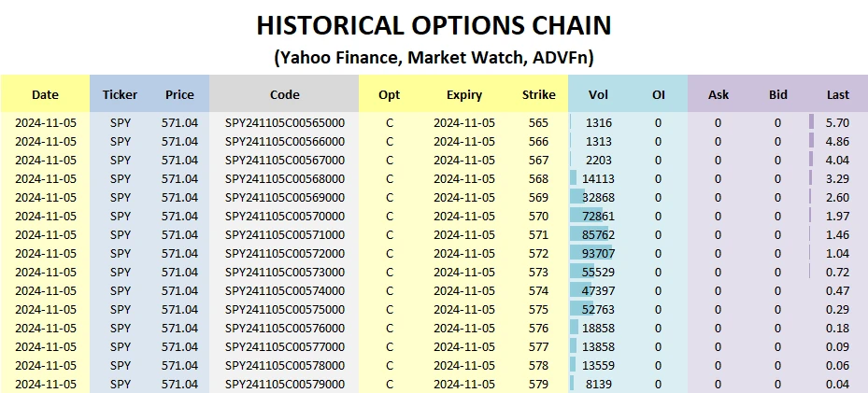Select the volume cell showing 1316
This screenshot has width=868, height=393.
coord(599,122)
